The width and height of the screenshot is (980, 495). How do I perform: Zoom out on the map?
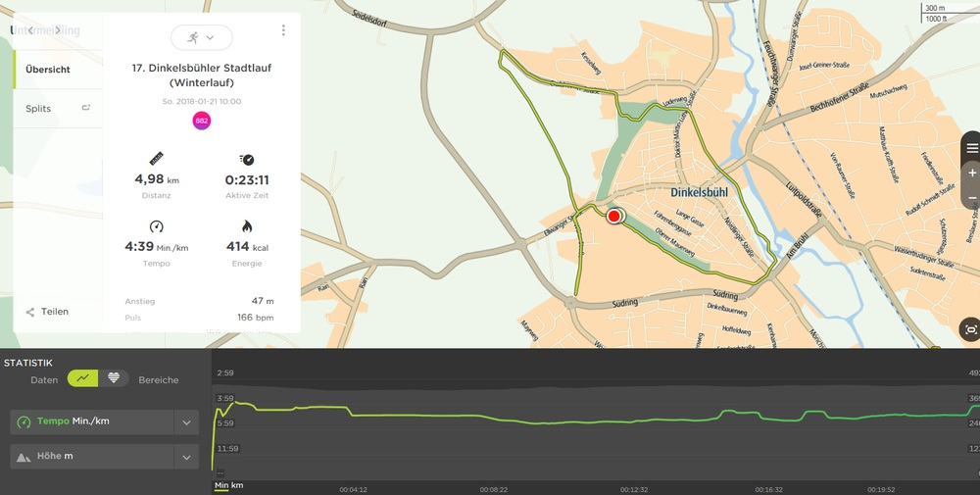point(971,197)
